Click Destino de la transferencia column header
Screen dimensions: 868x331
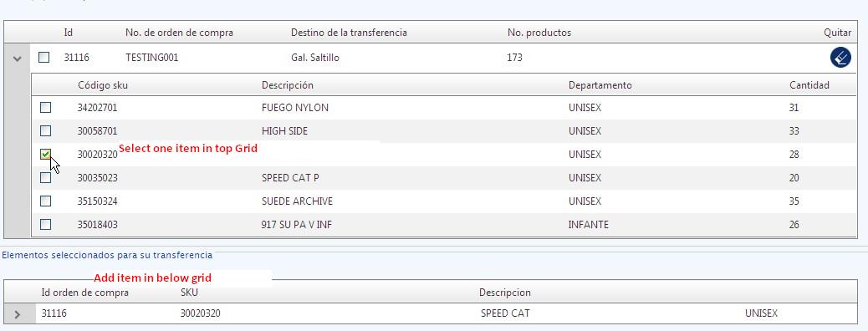(349, 33)
